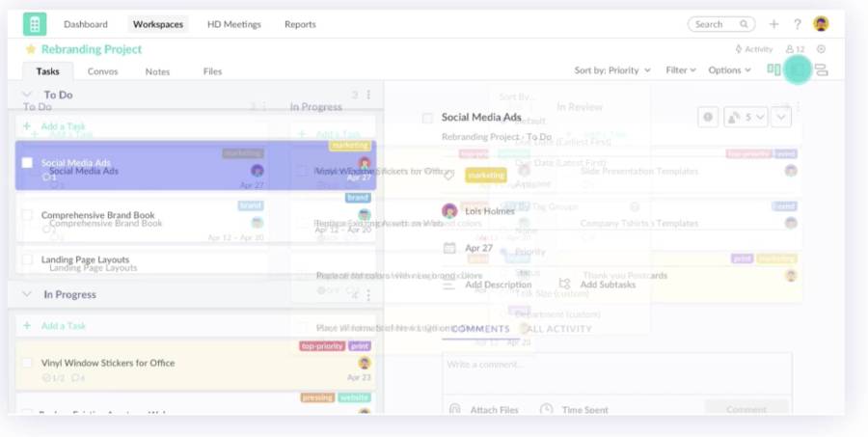868x437 pixels.
Task: Open the help question mark icon
Action: [798, 24]
